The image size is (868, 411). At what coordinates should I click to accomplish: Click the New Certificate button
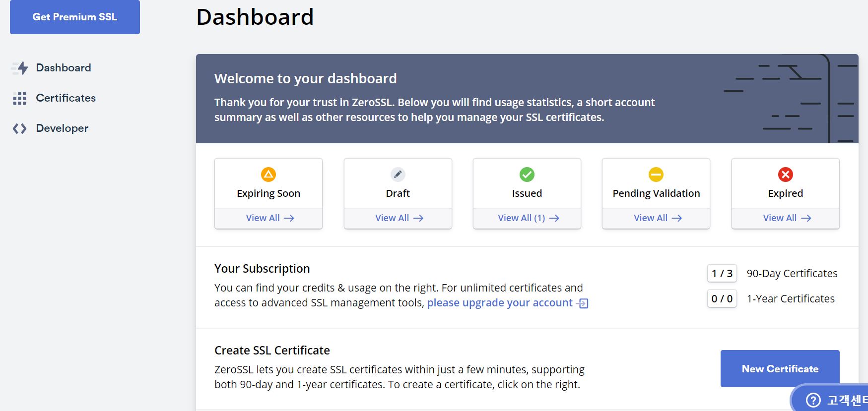coord(780,369)
